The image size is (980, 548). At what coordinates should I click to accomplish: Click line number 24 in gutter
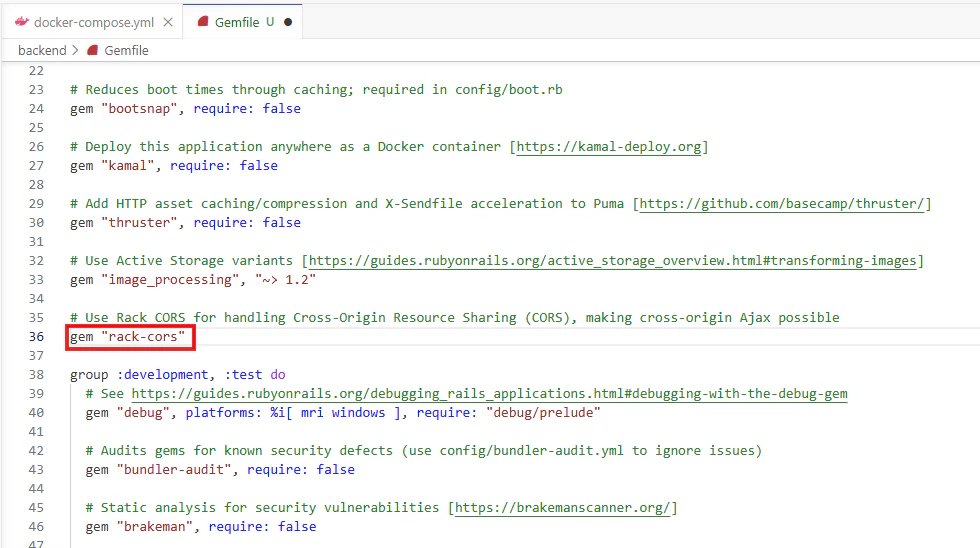[36, 109]
